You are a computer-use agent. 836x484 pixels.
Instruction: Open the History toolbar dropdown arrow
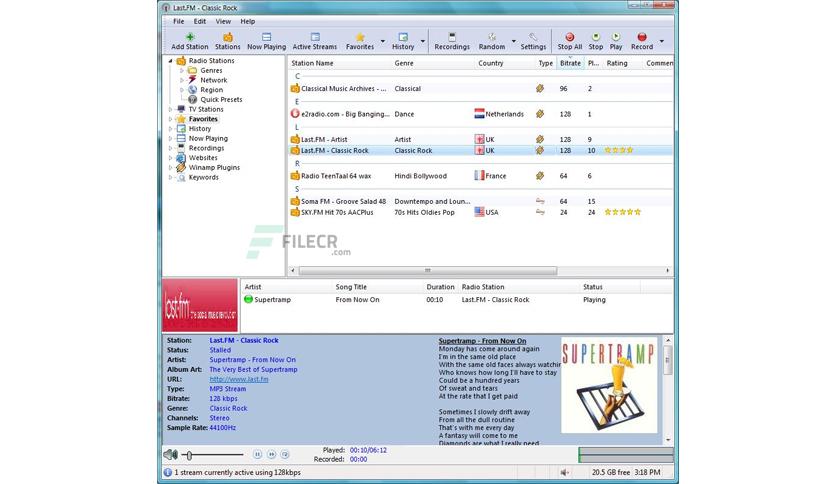point(423,41)
